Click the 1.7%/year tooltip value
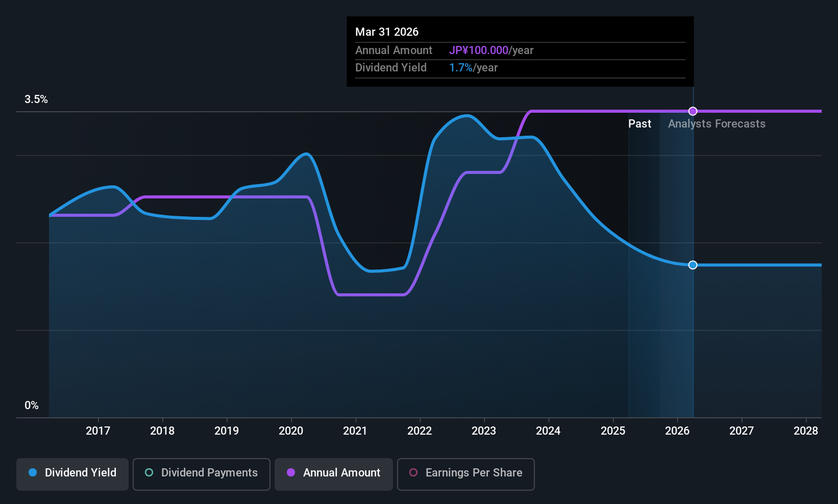The height and width of the screenshot is (504, 838). pyautogui.click(x=473, y=68)
